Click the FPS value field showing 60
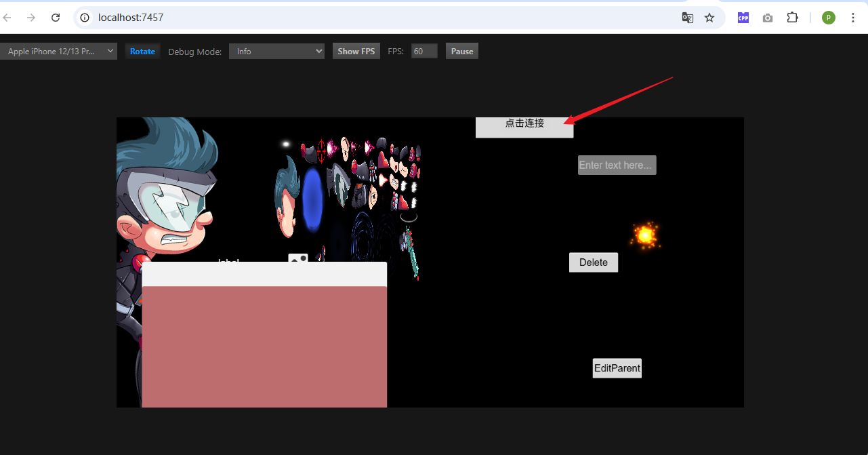This screenshot has width=868, height=455. pos(424,52)
